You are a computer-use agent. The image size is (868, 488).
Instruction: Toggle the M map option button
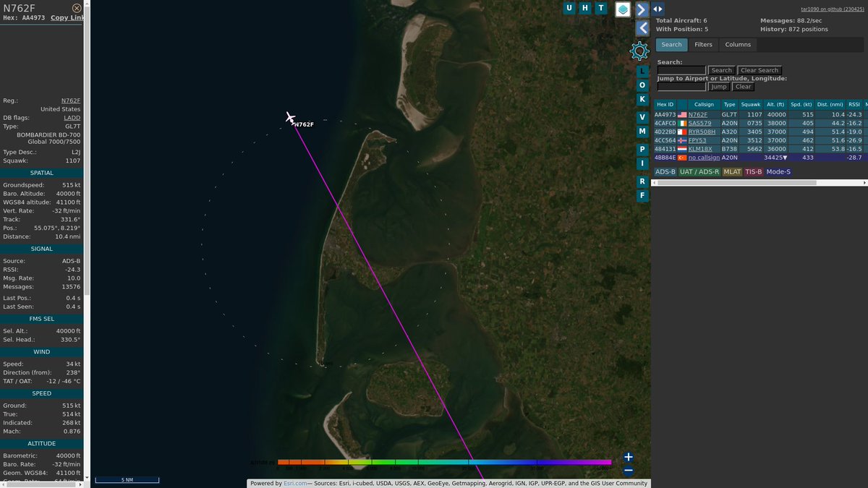tap(642, 132)
